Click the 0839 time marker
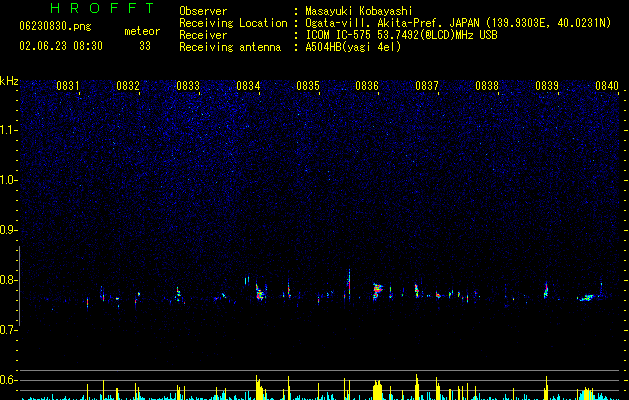Screen dimensions: 629x400 click(x=547, y=86)
